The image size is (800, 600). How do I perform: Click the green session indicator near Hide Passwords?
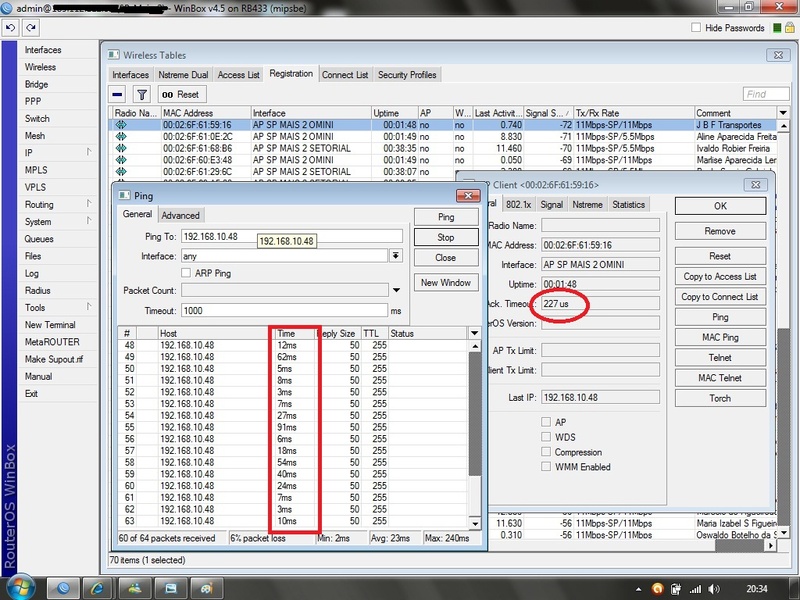777,28
